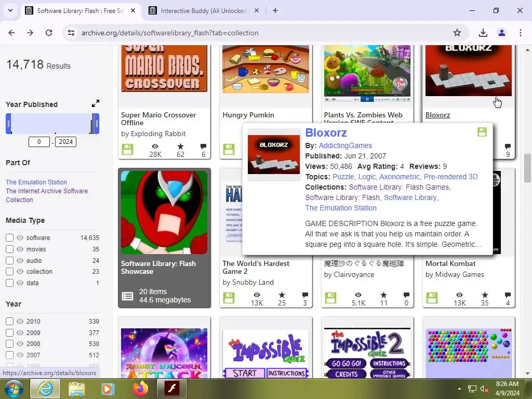Viewport: 532px width, 399px height.
Task: Reload the archive.org page
Action: (49, 33)
